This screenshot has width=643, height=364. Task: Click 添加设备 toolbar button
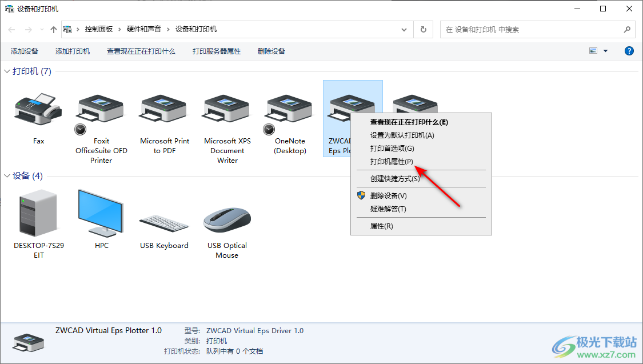point(25,51)
